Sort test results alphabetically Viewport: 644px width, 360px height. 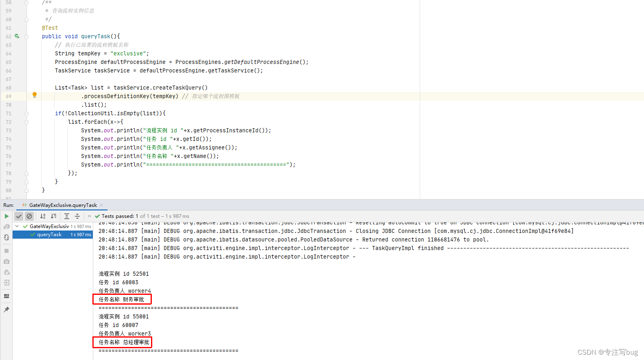[43, 216]
